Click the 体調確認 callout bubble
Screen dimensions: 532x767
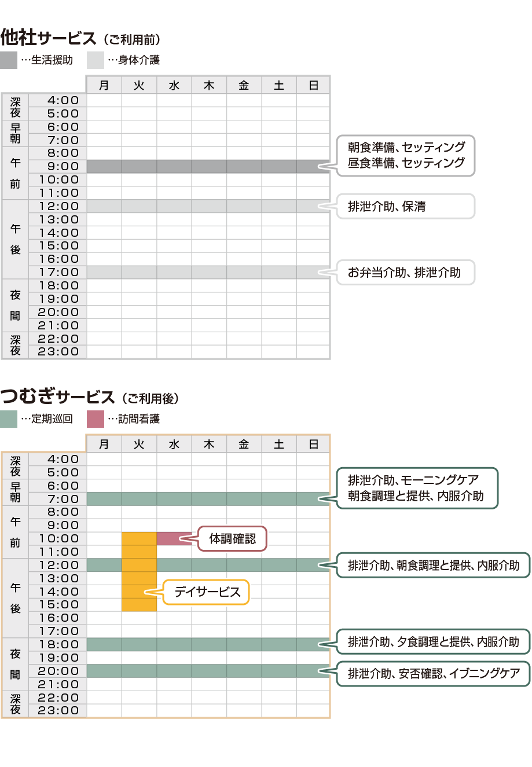coord(232,539)
